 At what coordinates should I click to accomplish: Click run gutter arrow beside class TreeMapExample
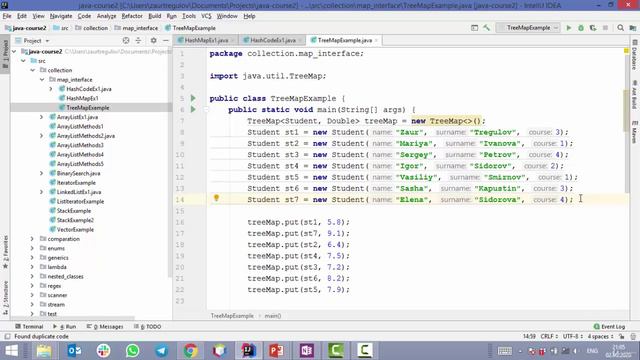(x=193, y=98)
